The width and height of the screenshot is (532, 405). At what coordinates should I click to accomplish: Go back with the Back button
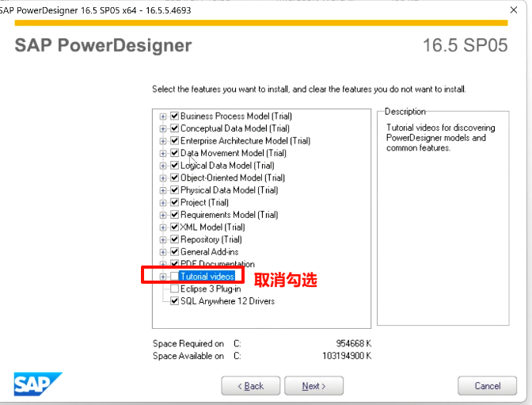[253, 386]
